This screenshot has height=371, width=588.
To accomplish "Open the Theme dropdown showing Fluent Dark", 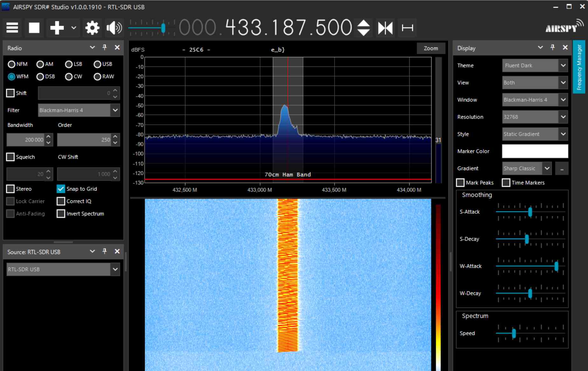I will 535,65.
